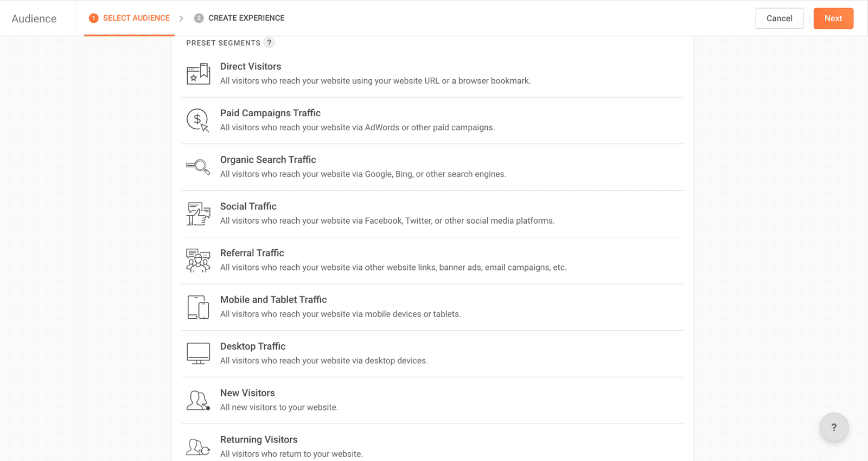Click the Organic Search magnifier icon
Viewport: 868px width, 461px height.
pyautogui.click(x=198, y=167)
